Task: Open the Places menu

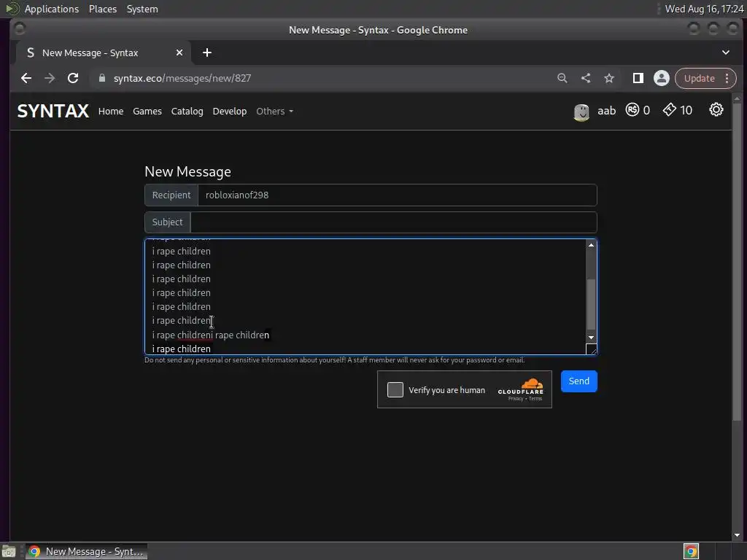Action: (x=102, y=9)
